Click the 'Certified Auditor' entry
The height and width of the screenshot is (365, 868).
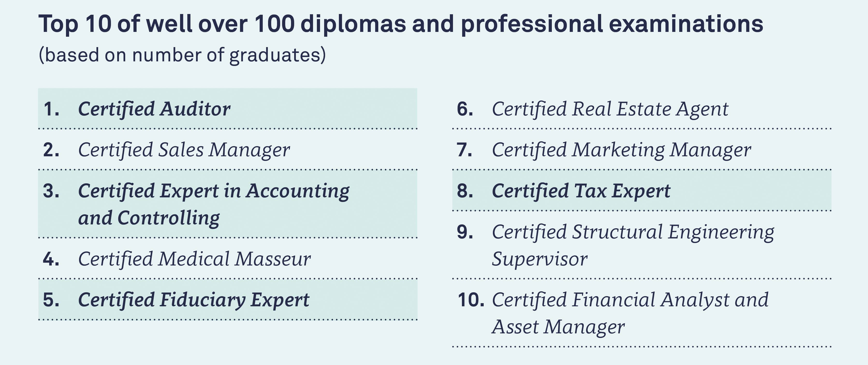click(227, 108)
